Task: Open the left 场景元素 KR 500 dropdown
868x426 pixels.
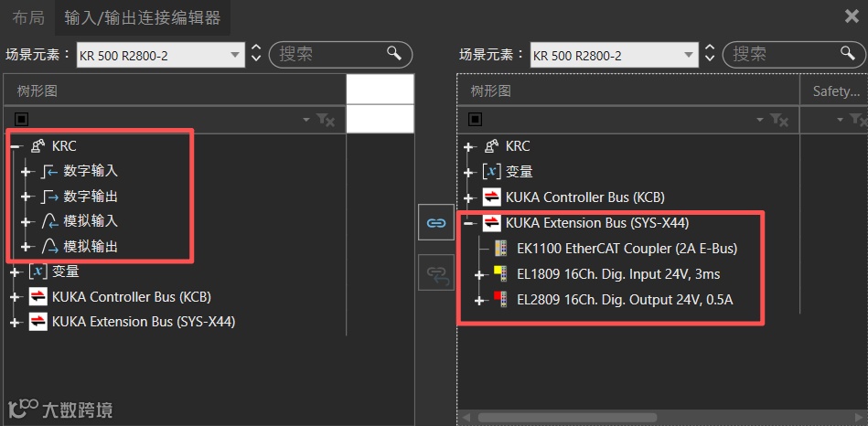Action: (161, 56)
